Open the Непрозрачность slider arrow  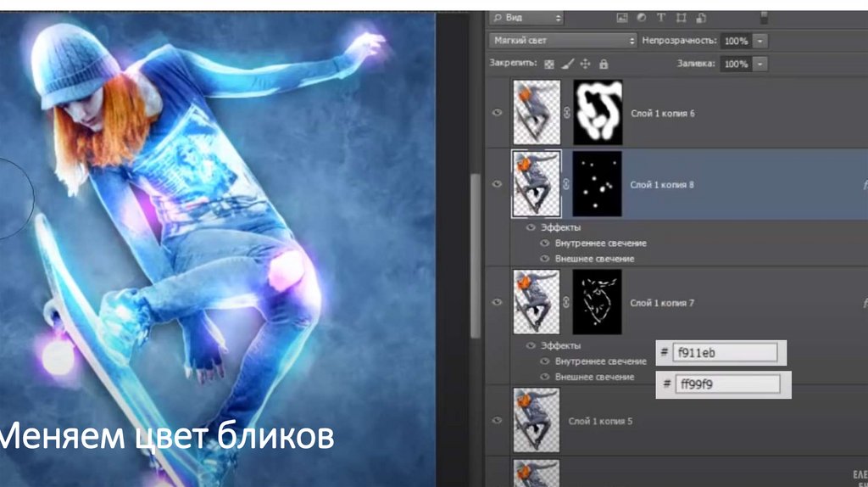(759, 41)
